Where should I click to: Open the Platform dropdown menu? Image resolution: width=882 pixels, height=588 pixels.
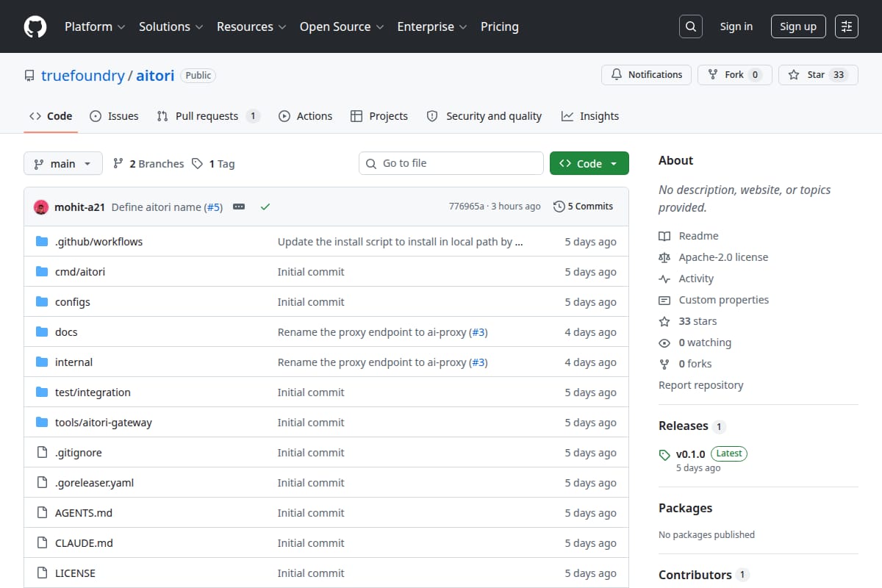point(94,26)
